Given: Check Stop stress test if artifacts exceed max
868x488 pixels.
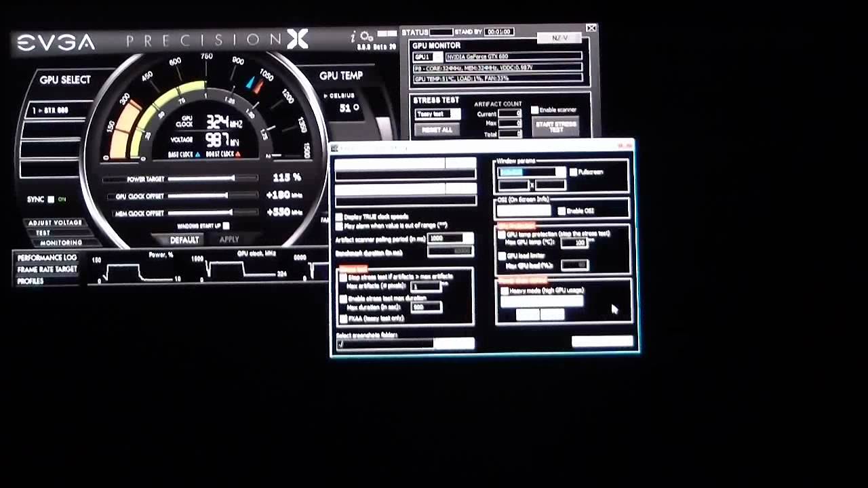Looking at the screenshot, I should pyautogui.click(x=343, y=277).
